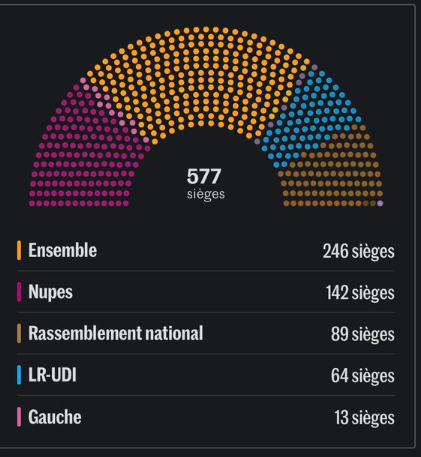Select the Nupes party label
The height and width of the screenshot is (457, 421).
click(x=50, y=292)
